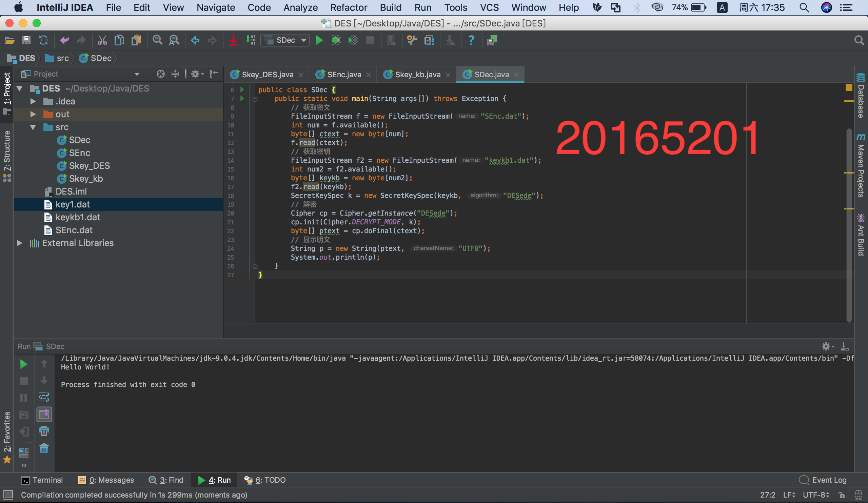Toggle soft-wrap in the Run console
Screen dimensions: 868x503
pos(44,397)
